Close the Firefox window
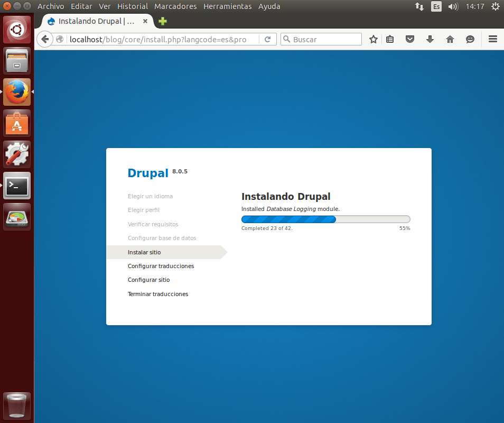 pos(7,6)
